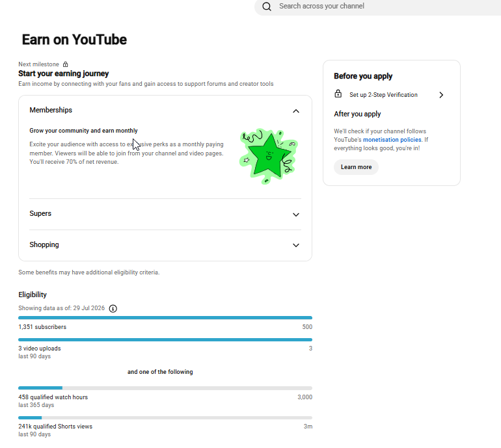Click the 'Earn on YouTube' page title
501x448 pixels.
tap(74, 40)
